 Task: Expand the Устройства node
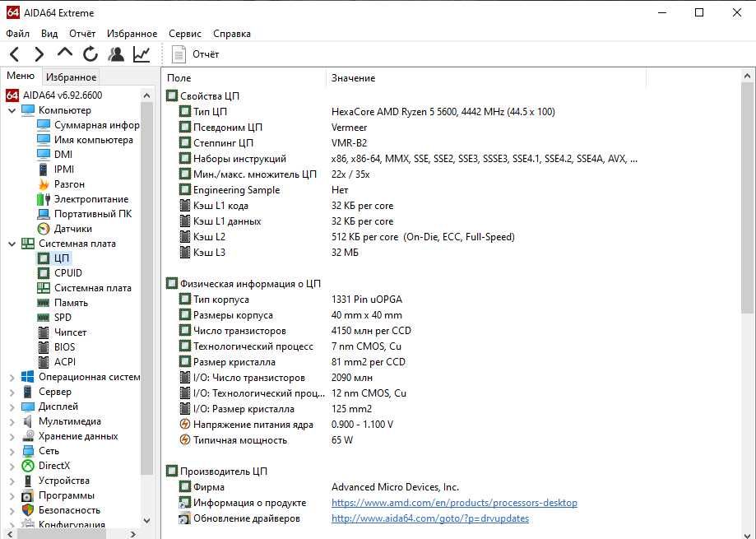coord(12,481)
